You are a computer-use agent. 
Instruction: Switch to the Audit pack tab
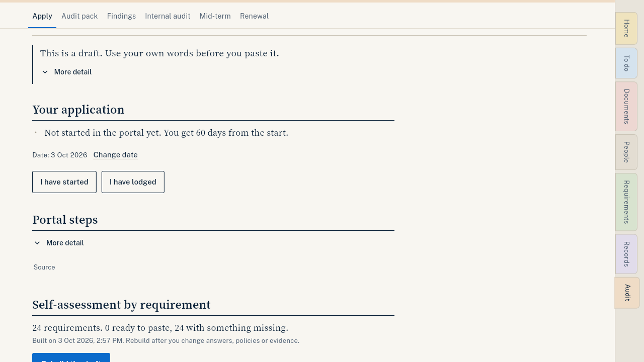click(x=79, y=16)
